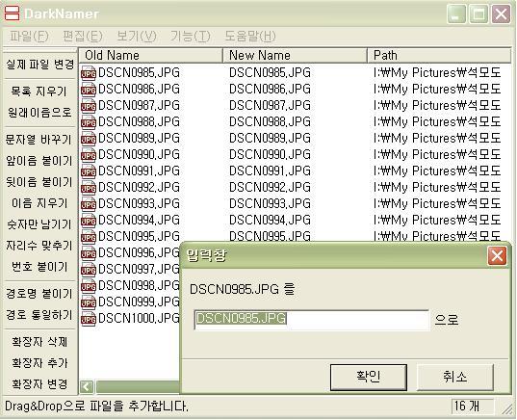Image resolution: width=517 pixels, height=420 pixels.
Task: Click JPG icon of DSCN0994.JPG row
Action: pos(89,221)
